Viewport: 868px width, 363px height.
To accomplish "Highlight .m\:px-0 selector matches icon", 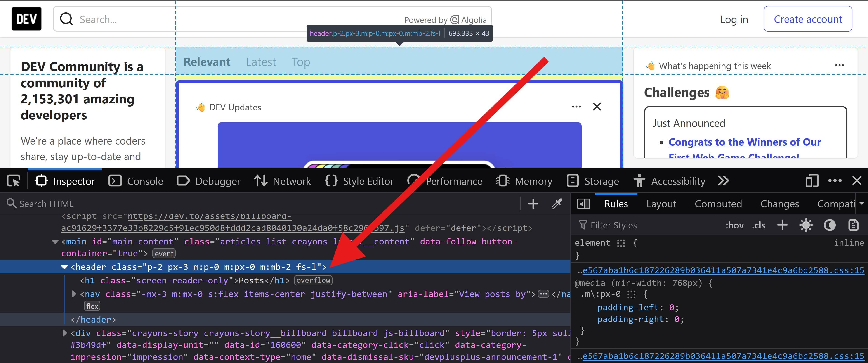I will pyautogui.click(x=632, y=294).
